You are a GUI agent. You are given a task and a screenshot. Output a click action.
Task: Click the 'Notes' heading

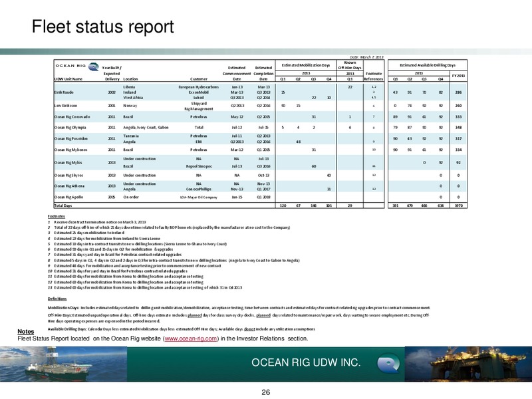(x=26, y=331)
